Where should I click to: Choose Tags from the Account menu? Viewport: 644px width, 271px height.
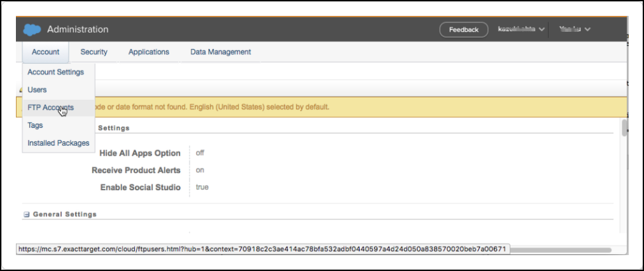[35, 125]
